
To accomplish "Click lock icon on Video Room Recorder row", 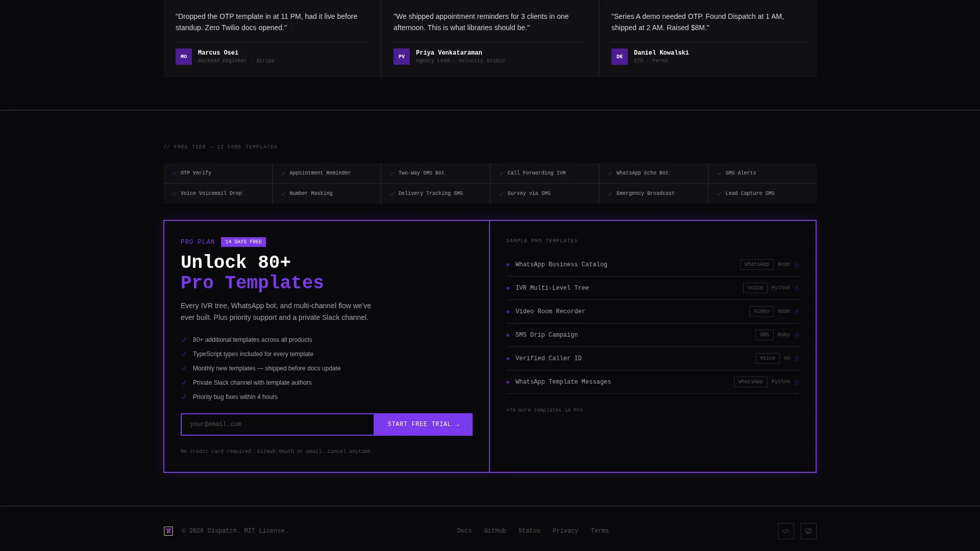I will pyautogui.click(x=797, y=312).
